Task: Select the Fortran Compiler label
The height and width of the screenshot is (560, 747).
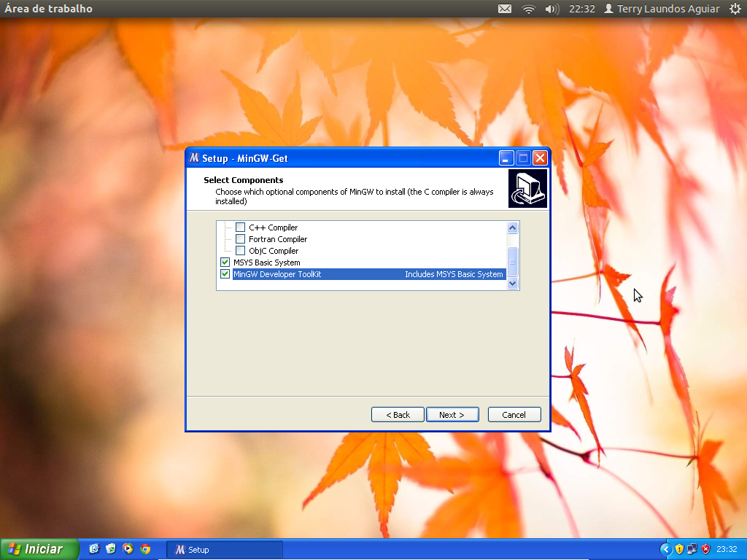Action: pos(278,239)
